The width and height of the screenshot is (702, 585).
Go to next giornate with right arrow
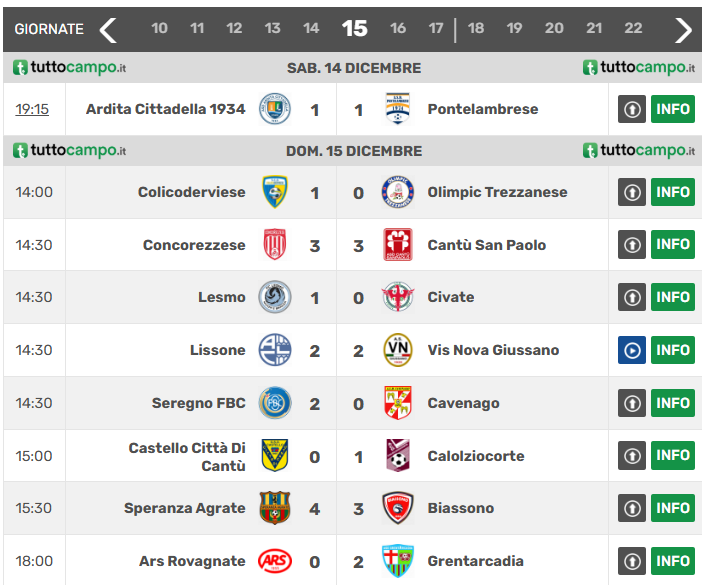(x=683, y=29)
